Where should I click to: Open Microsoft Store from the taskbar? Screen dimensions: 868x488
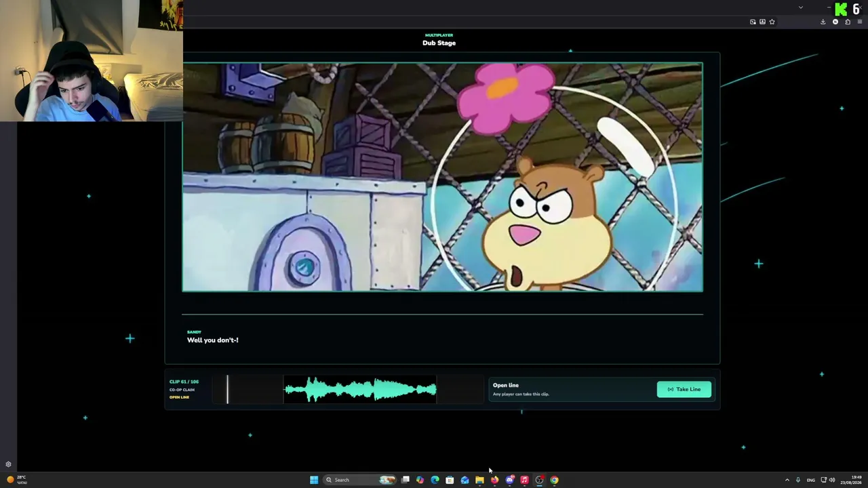coord(450,480)
